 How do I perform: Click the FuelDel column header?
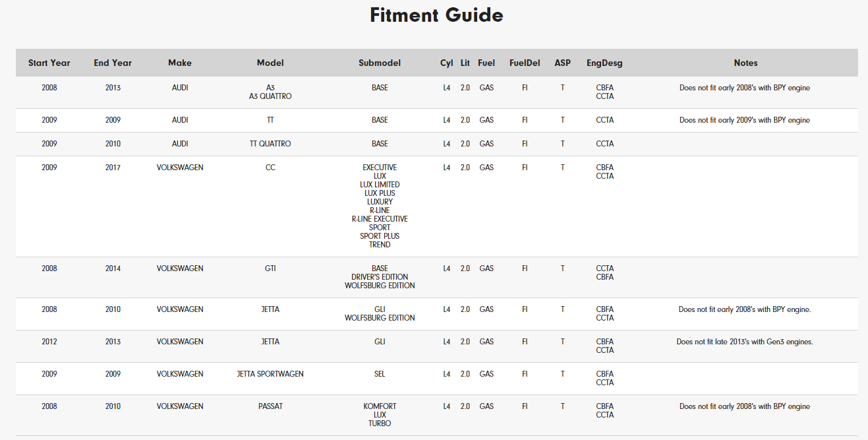525,63
